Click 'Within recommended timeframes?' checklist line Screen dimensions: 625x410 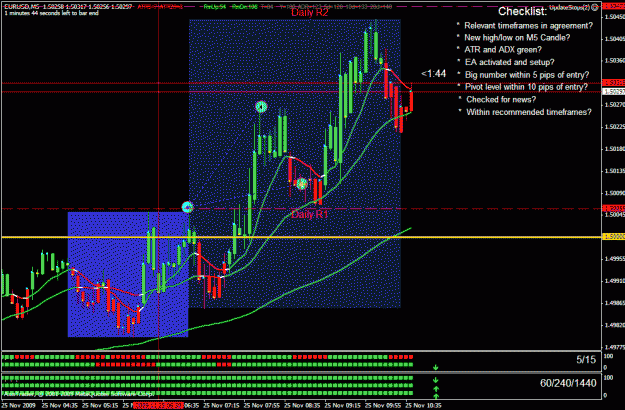(529, 112)
